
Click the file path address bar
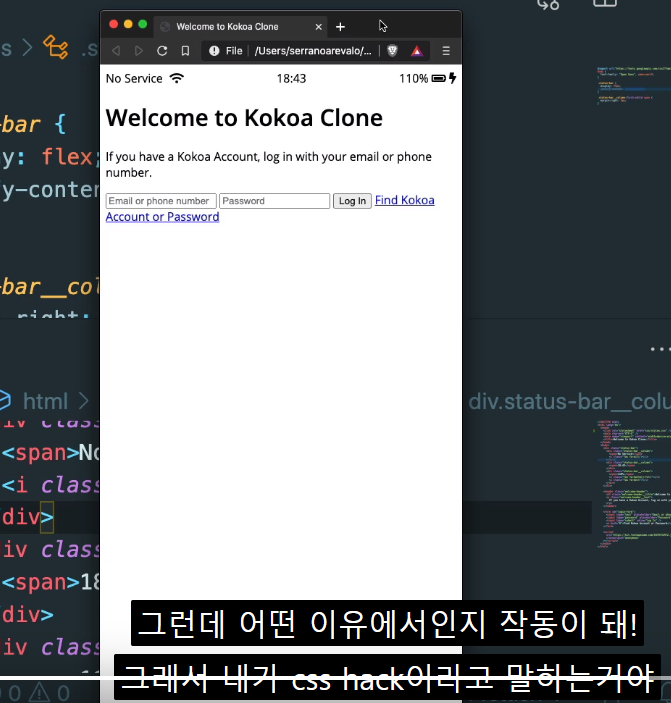pyautogui.click(x=313, y=51)
